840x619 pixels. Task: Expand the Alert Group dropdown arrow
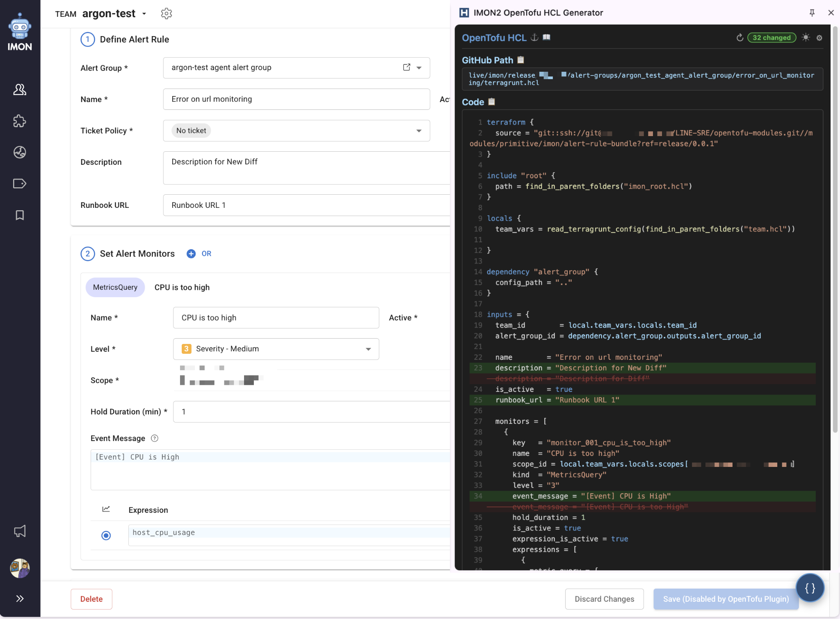coord(419,68)
